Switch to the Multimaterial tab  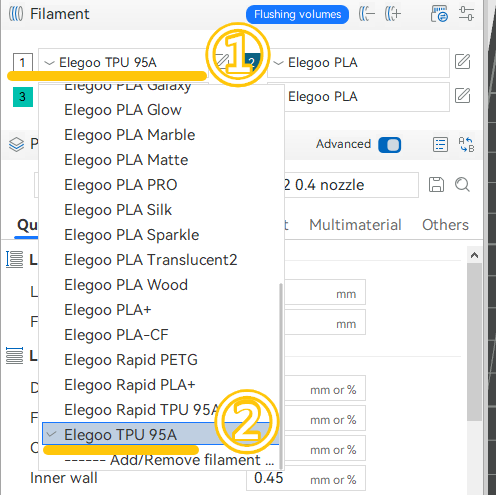pos(355,225)
